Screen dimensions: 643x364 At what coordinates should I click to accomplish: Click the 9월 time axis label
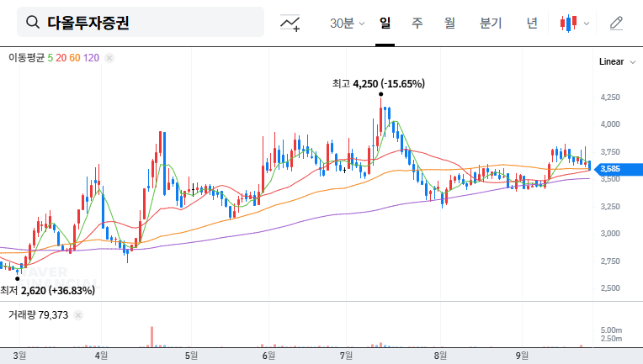522,356
